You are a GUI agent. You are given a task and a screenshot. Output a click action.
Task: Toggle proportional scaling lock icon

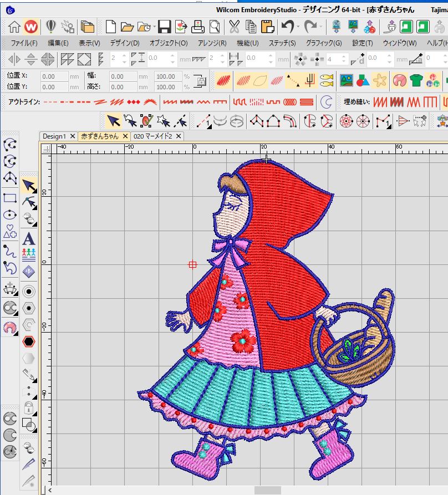click(x=201, y=81)
